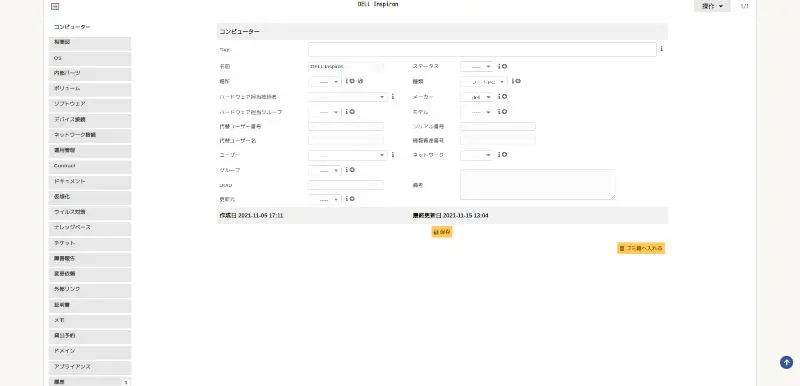Switch to the 内蔵パーツ tab
800x386 pixels.
pos(90,74)
